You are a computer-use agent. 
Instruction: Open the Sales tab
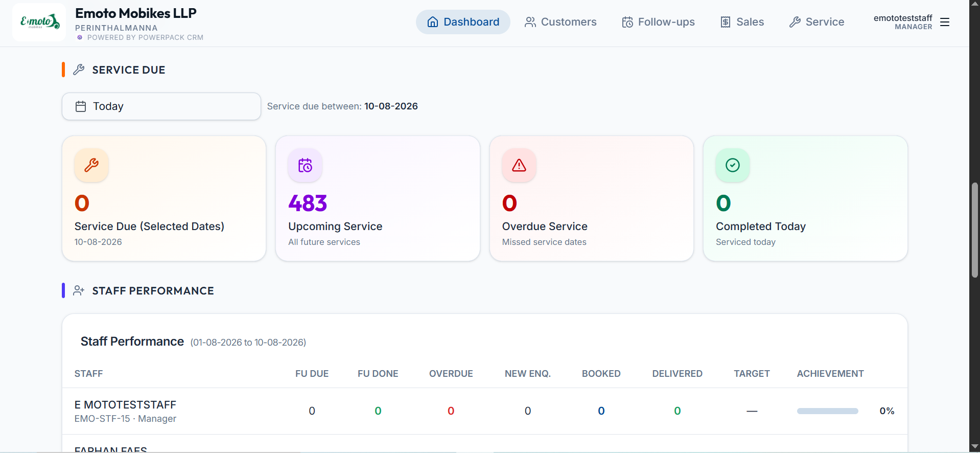click(x=742, y=22)
